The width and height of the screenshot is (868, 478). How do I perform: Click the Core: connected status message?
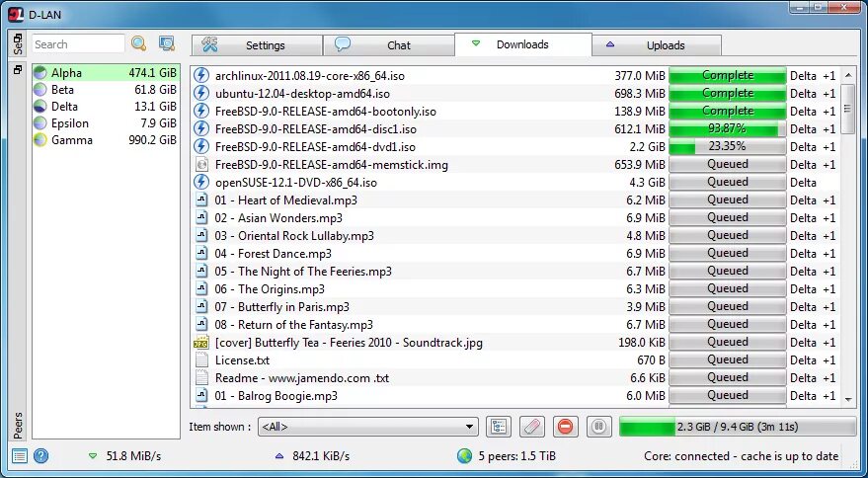point(742,456)
